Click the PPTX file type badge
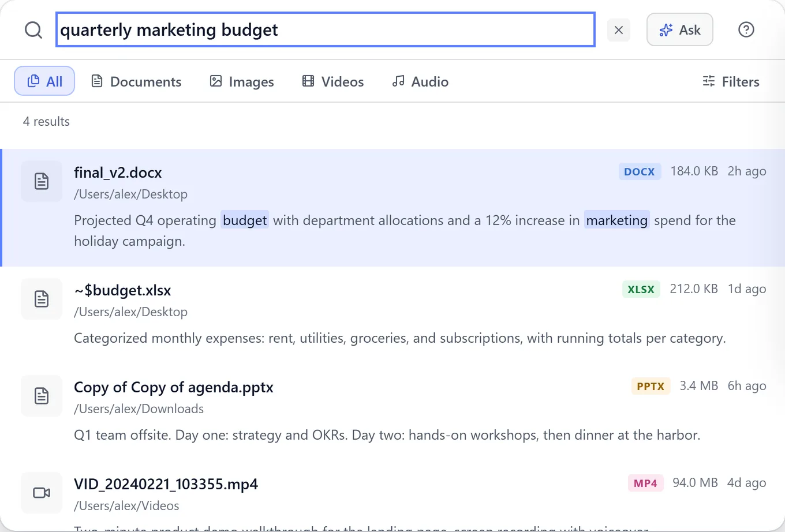Viewport: 785px width, 532px height. [651, 386]
